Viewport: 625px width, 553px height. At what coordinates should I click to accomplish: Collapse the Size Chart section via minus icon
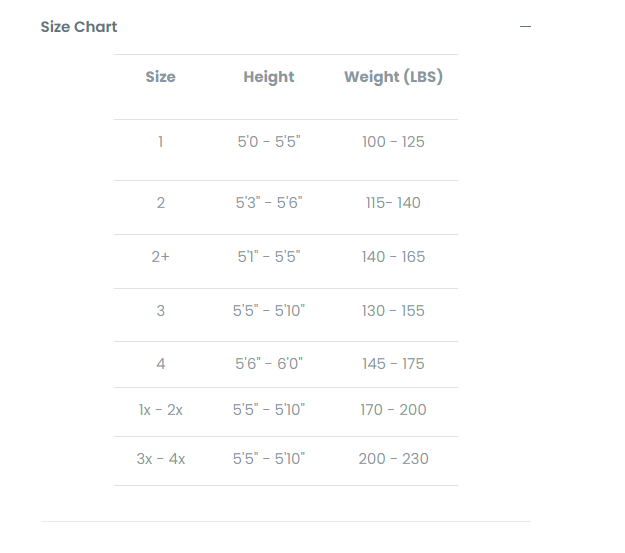pyautogui.click(x=525, y=27)
